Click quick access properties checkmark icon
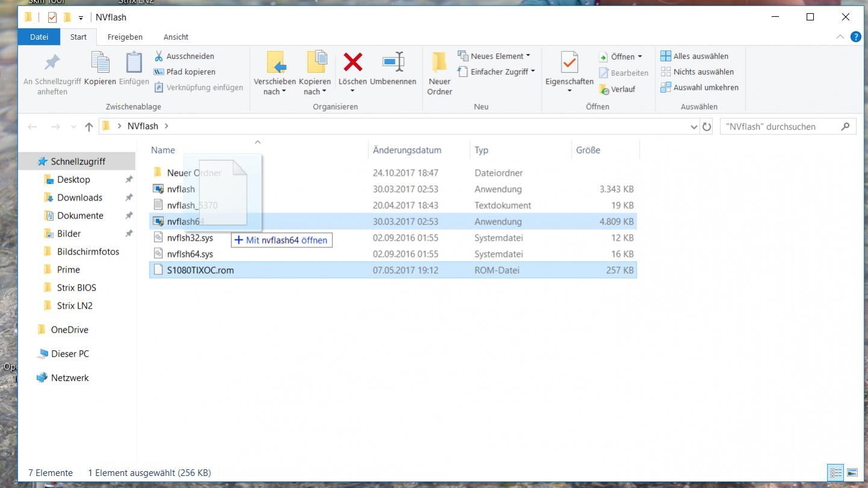 (x=52, y=17)
